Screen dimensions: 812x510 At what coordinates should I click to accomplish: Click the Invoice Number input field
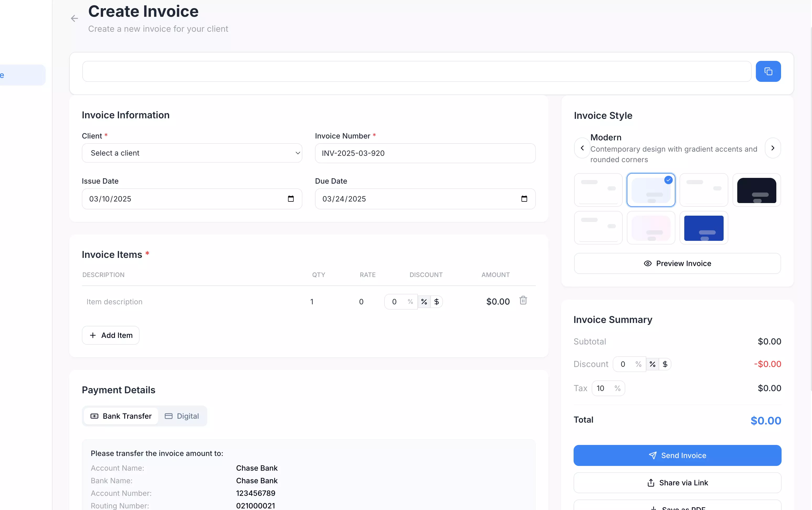[x=425, y=153]
